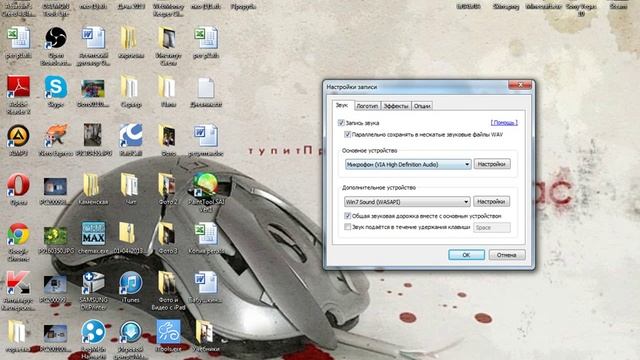Open the Win7 Sound (WASAPI) dropdown

(407, 202)
